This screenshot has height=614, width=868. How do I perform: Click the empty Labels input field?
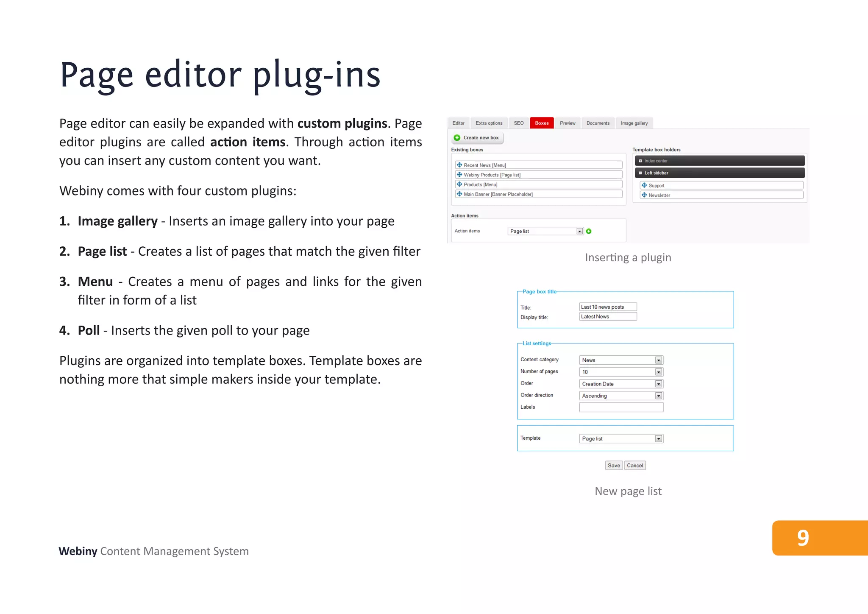[621, 407]
